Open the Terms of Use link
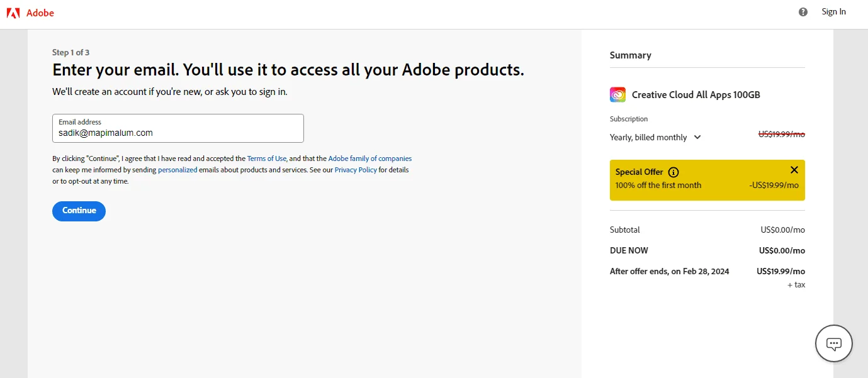The image size is (868, 378). 267,158
